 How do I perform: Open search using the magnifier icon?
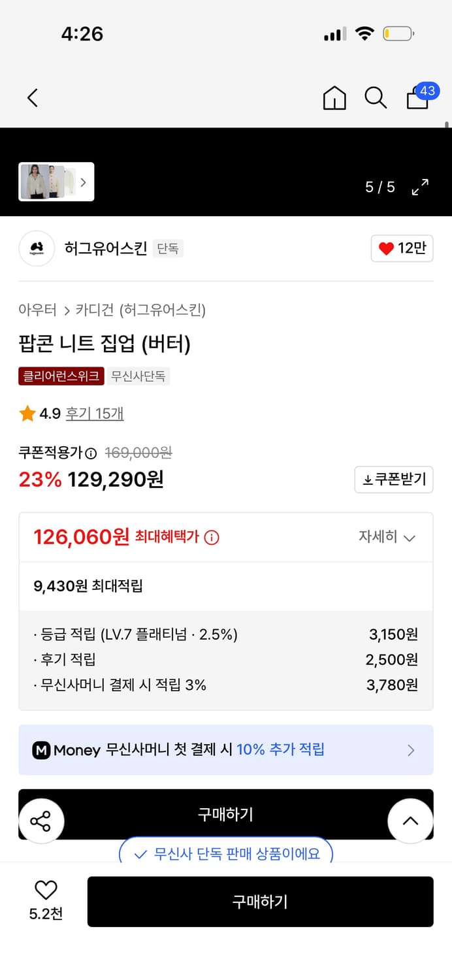pyautogui.click(x=376, y=97)
